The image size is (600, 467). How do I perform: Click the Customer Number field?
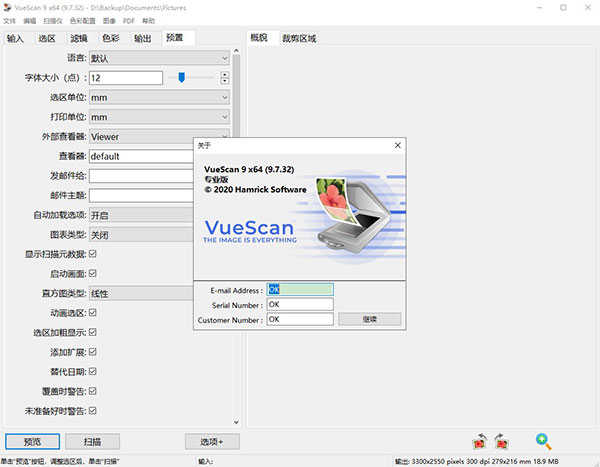pyautogui.click(x=300, y=319)
